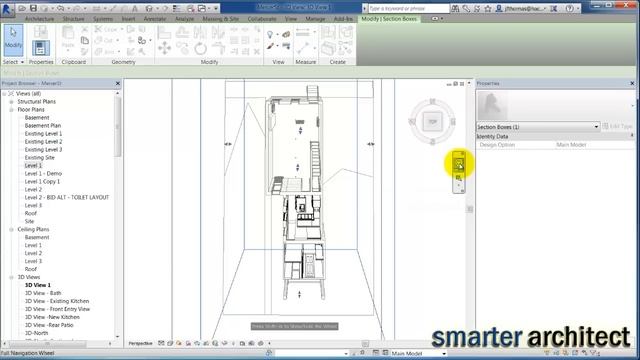This screenshot has width=640, height=360.
Task: Toggle the Properties palette button in ribbon
Action: (x=40, y=48)
